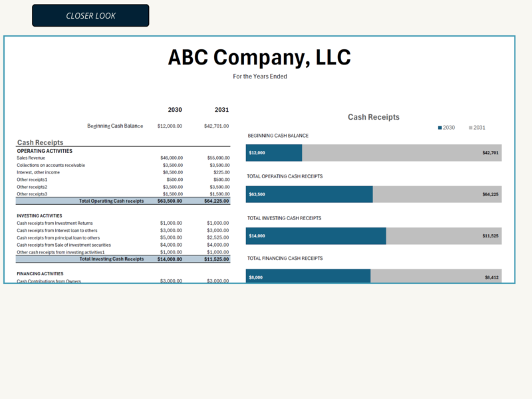Click the blue $14,000 chart bar
Viewport: 532px width, 399px height.
tap(316, 236)
